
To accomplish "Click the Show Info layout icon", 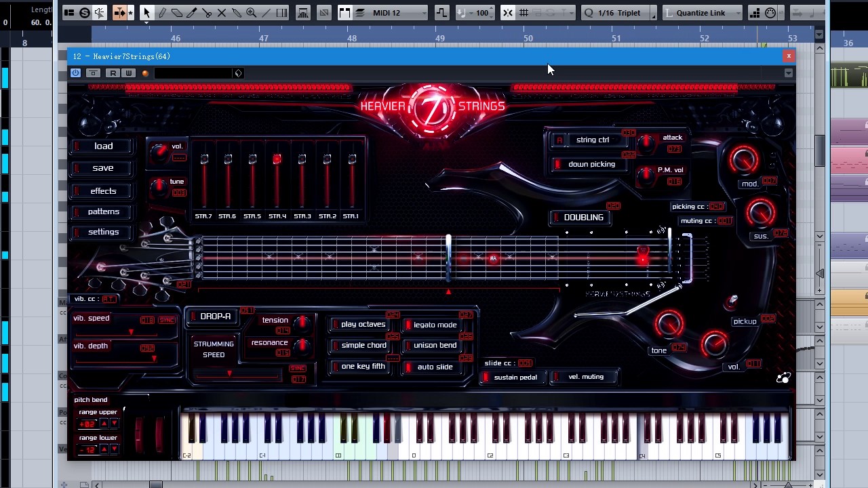I will click(69, 12).
